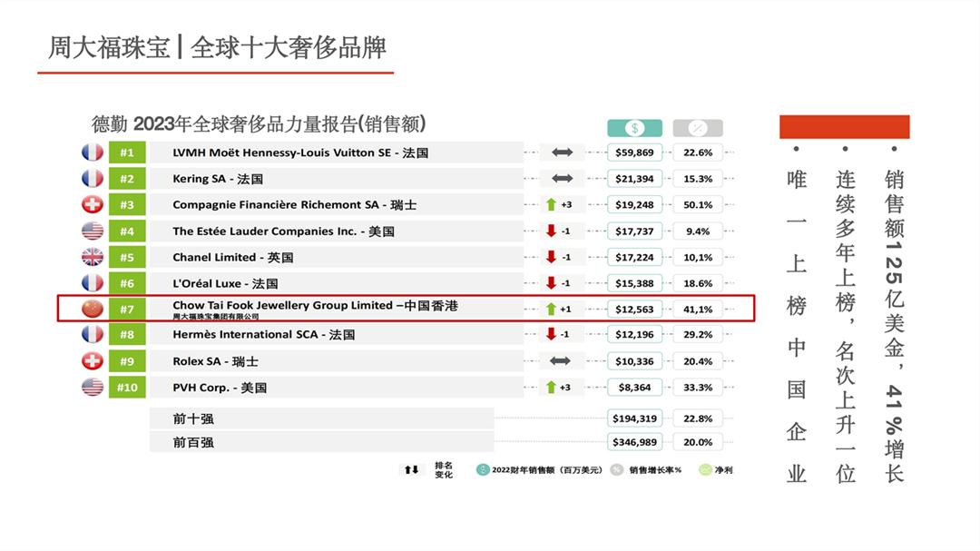Click the 9.4% growth value
The image size is (980, 551).
click(698, 231)
